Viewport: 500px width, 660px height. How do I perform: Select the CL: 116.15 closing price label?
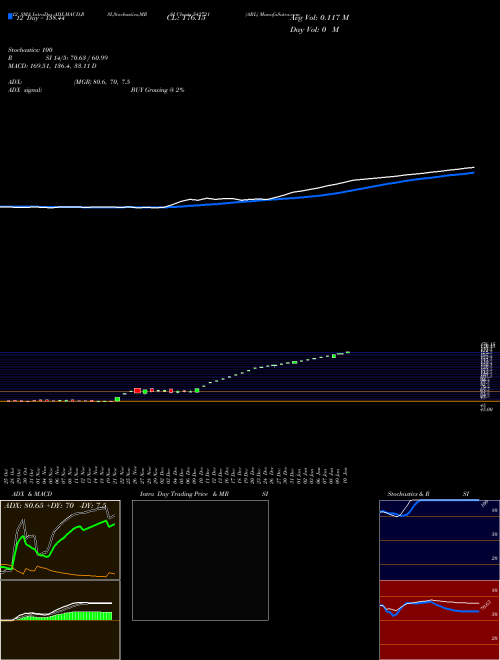pos(186,19)
